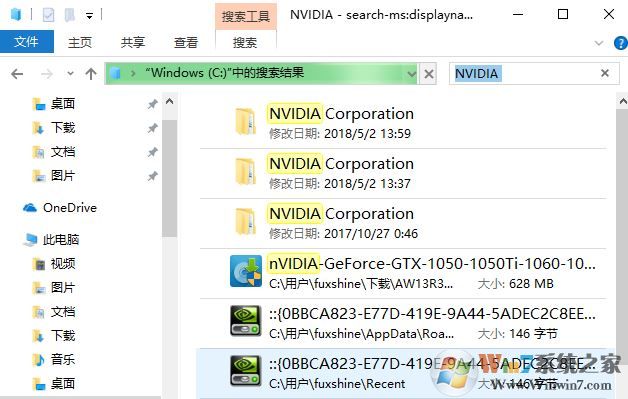This screenshot has width=628, height=399.
Task: Select NVIDIA Corporation folder modified 2018/5/2 13:59
Action: point(403,123)
